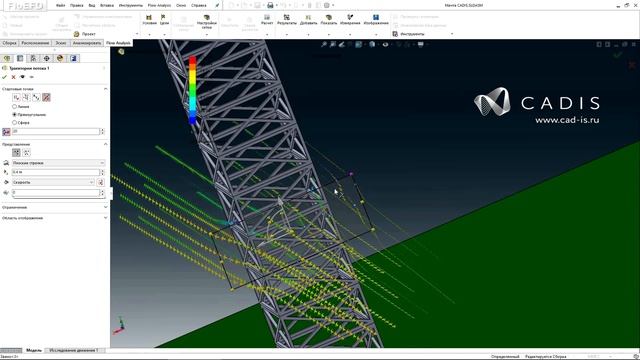Click the spinner on the point-count field
The width and height of the screenshot is (640, 360).
(x=102, y=131)
